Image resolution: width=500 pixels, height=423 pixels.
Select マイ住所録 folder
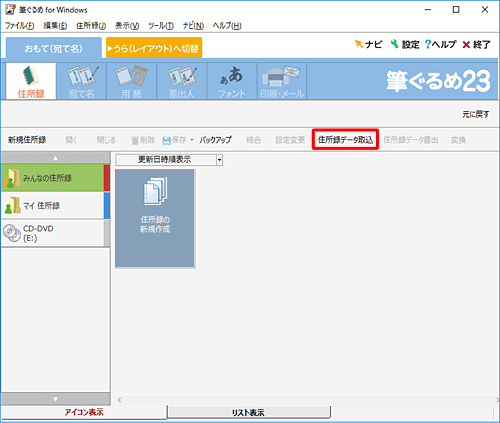(x=55, y=205)
